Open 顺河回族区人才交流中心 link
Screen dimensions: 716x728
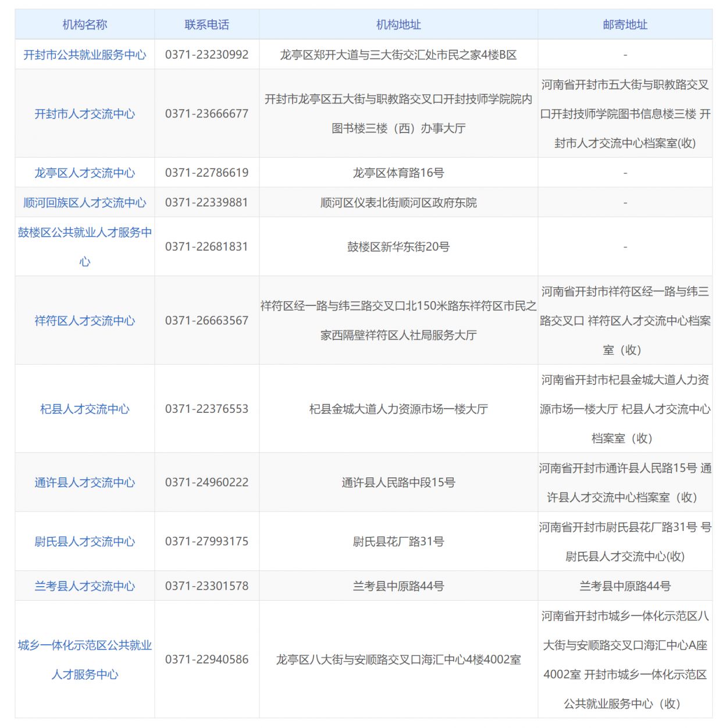coord(85,202)
